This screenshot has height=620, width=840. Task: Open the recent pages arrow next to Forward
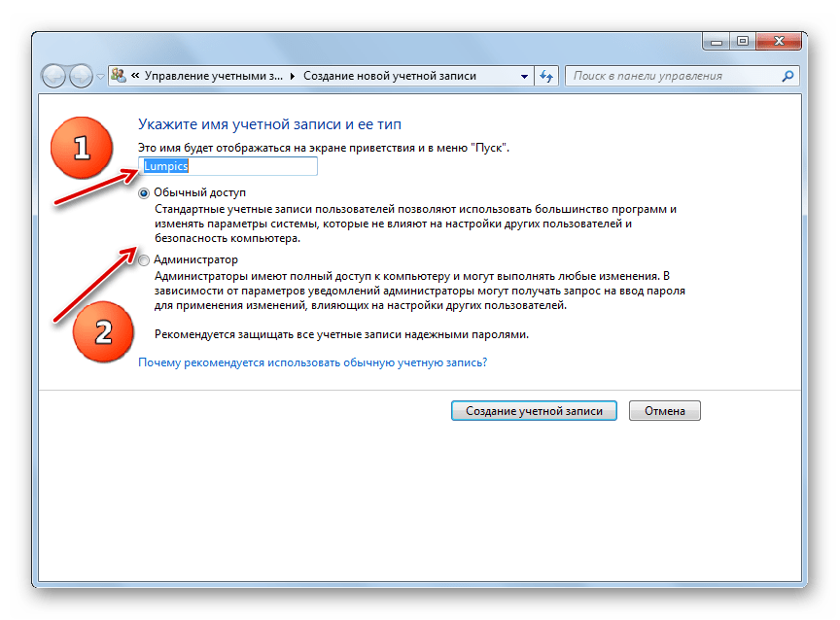point(100,77)
